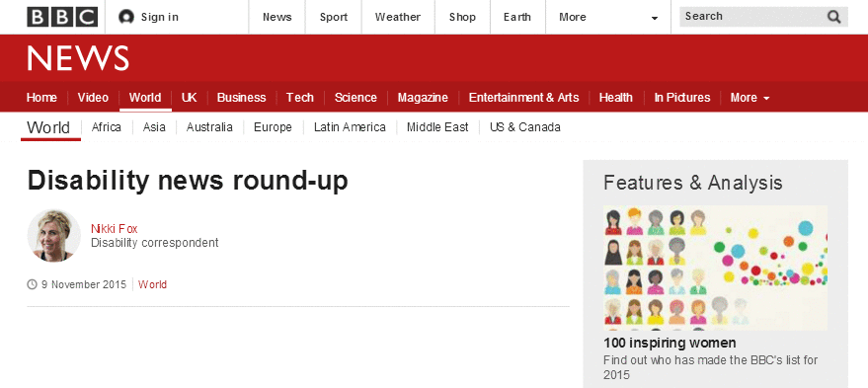Go to Magazine section
This screenshot has height=388, width=868.
pyautogui.click(x=423, y=98)
